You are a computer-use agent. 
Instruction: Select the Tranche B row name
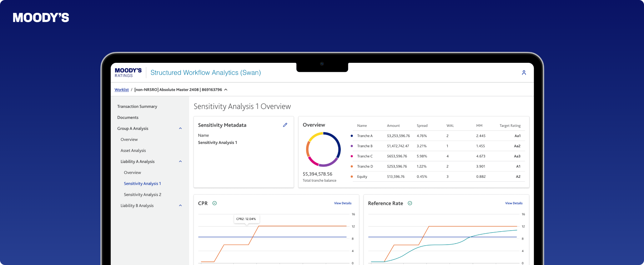(x=365, y=146)
